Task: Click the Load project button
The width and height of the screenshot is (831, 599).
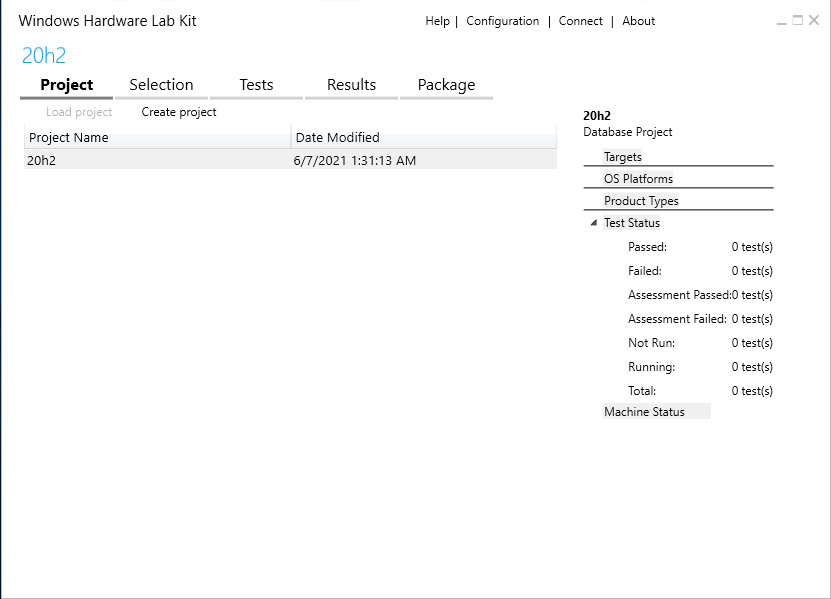Action: (79, 112)
